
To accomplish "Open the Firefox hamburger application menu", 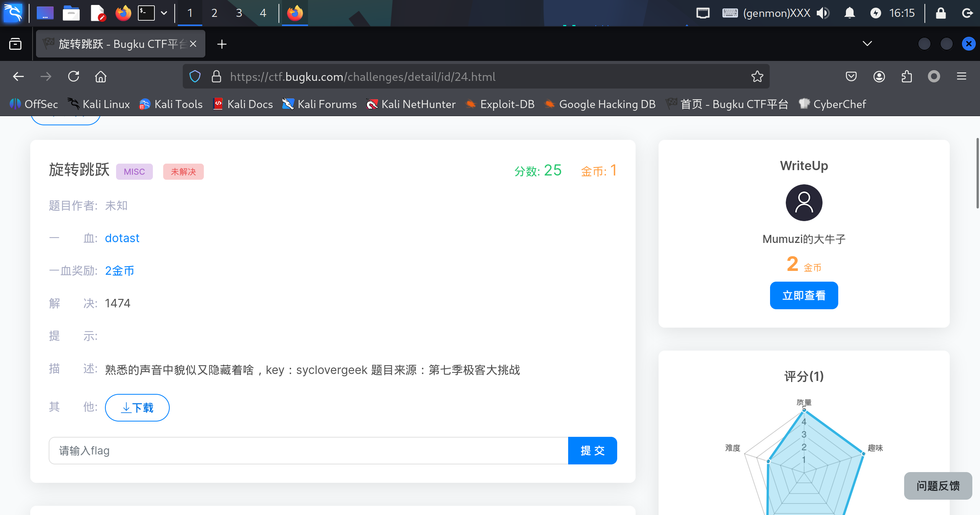I will click(961, 77).
